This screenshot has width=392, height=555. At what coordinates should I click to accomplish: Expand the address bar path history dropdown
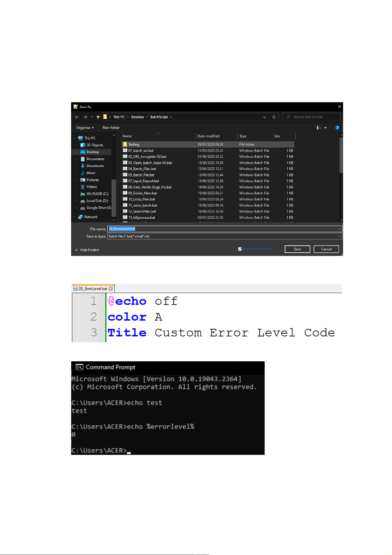(x=264, y=117)
